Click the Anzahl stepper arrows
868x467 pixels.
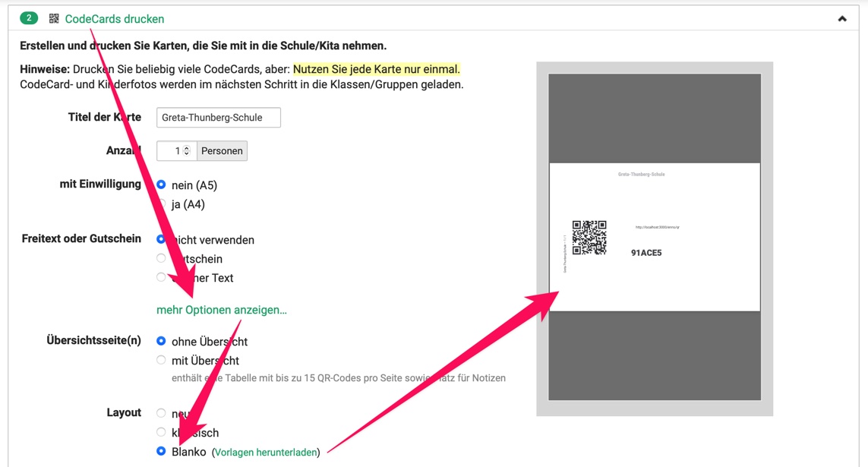coord(187,150)
